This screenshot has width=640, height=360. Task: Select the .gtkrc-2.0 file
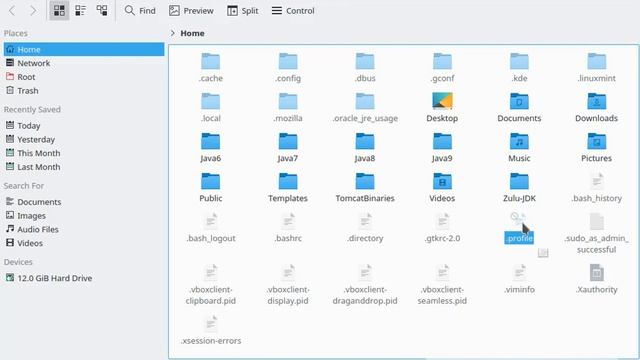(442, 228)
